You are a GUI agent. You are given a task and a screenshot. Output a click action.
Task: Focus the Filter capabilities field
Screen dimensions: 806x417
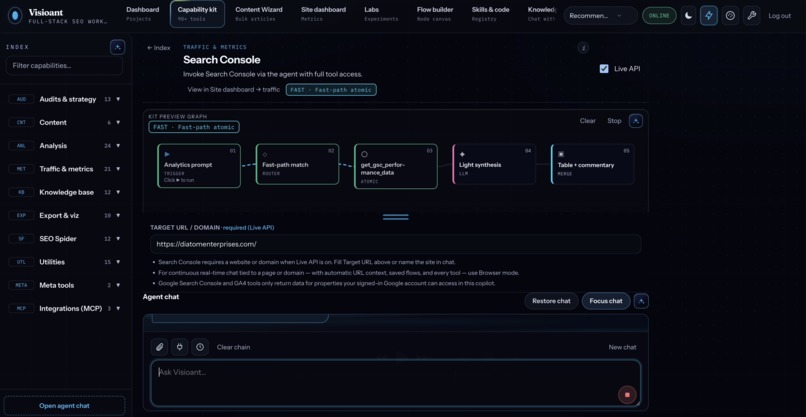(64, 66)
